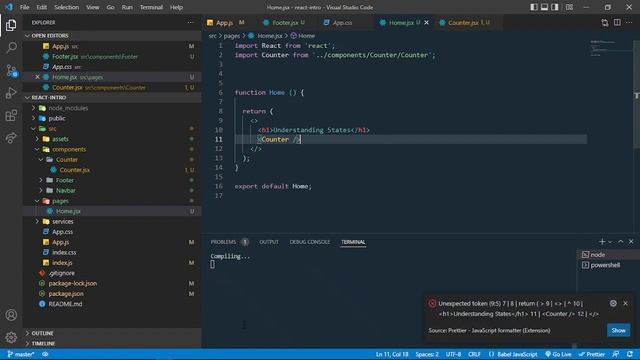Expand the public folder
This screenshot has height=360, width=640.
[x=34, y=118]
